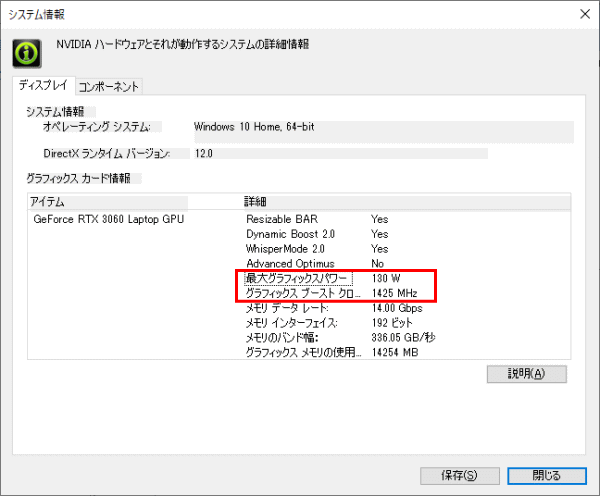The image size is (600, 496).
Task: Click the DirectX ランタイム バージョン label
Action: (x=107, y=153)
